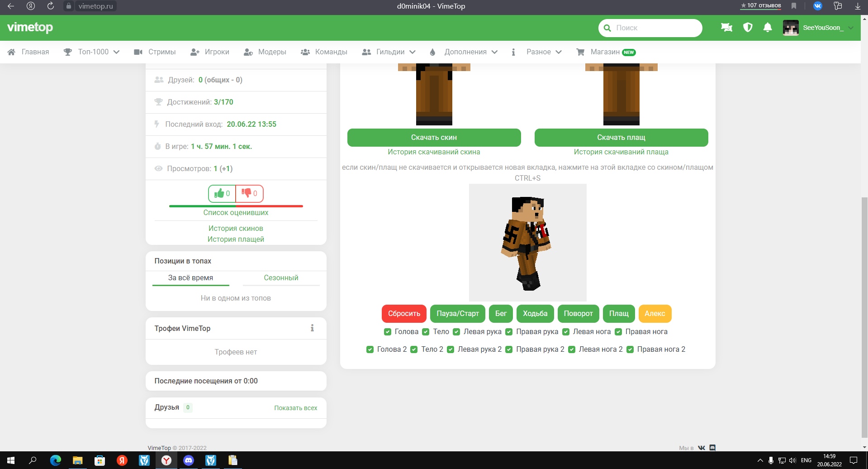Click the thumbs down dislike button
Viewport: 868px width, 469px height.
point(249,194)
